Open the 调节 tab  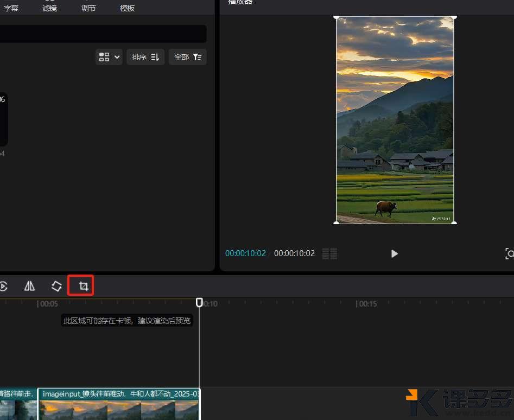pyautogui.click(x=88, y=8)
